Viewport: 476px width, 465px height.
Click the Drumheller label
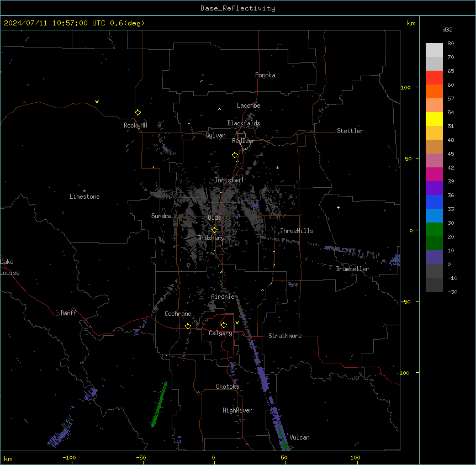click(x=352, y=269)
